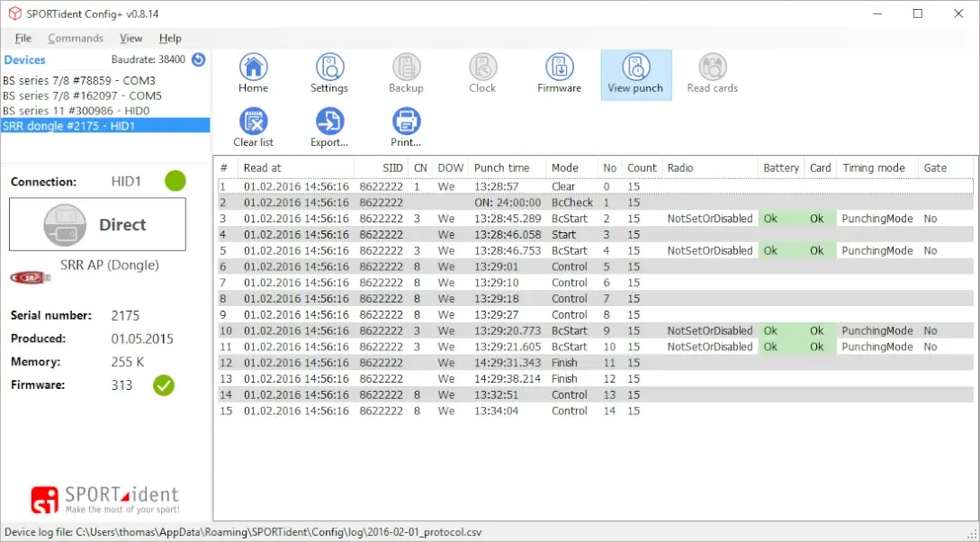This screenshot has height=542, width=980.
Task: Click the Home toolbar icon
Action: pyautogui.click(x=253, y=68)
